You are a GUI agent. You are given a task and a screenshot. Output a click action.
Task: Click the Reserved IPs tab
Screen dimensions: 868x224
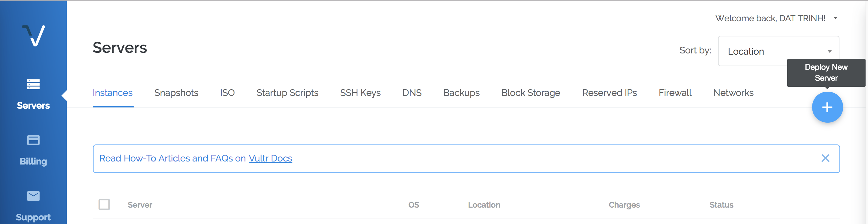click(610, 93)
